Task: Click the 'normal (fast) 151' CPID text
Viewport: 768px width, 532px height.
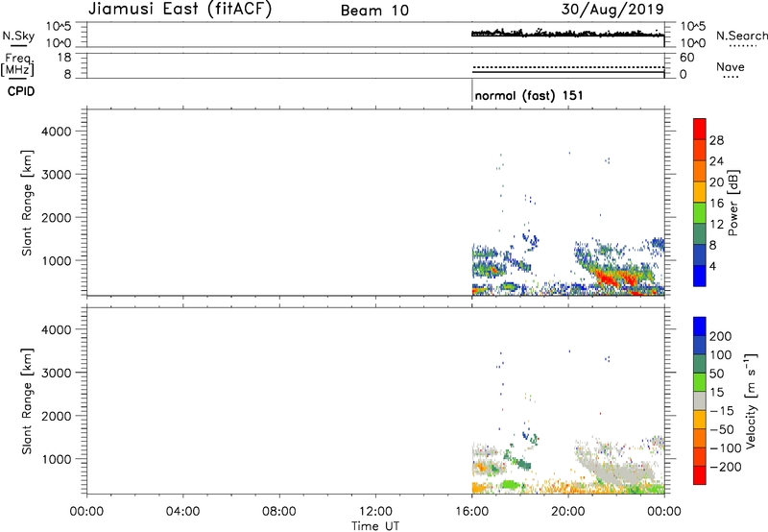Action: pyautogui.click(x=529, y=95)
